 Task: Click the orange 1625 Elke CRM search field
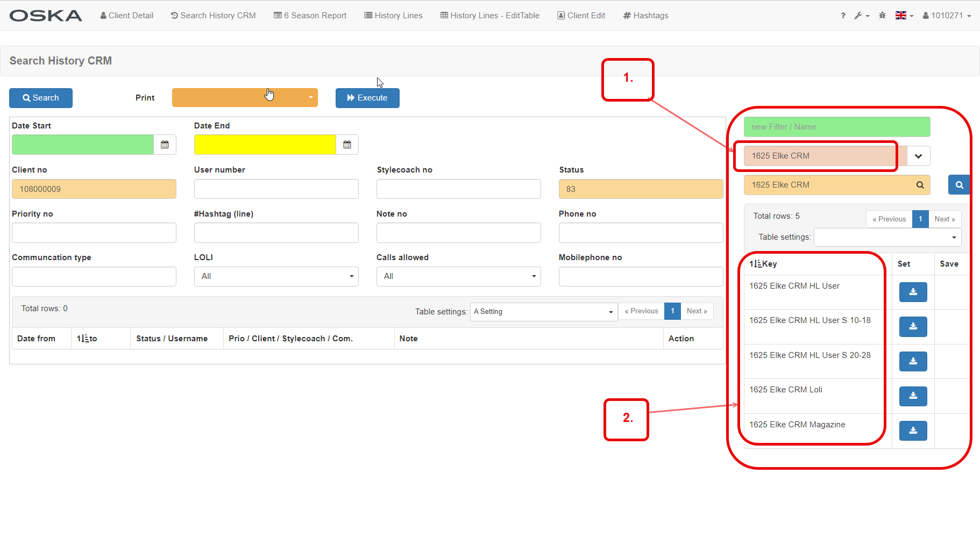pos(837,185)
